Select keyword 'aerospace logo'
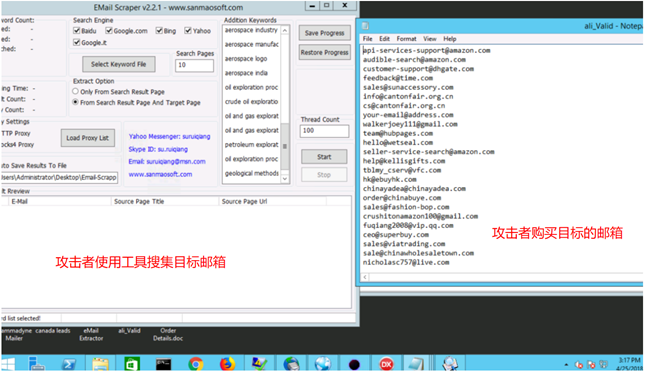645x373 pixels. (x=246, y=59)
